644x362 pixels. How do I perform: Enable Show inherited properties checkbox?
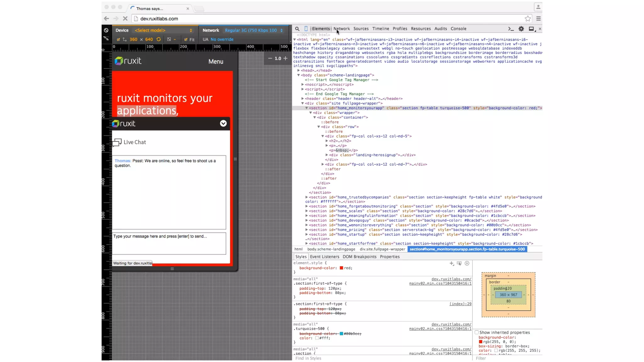pos(477,332)
